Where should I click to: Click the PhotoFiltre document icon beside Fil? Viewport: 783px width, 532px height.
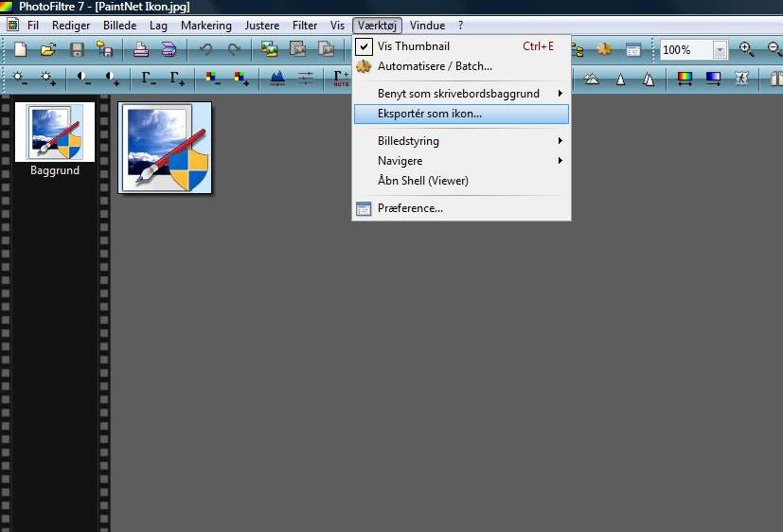coord(12,25)
